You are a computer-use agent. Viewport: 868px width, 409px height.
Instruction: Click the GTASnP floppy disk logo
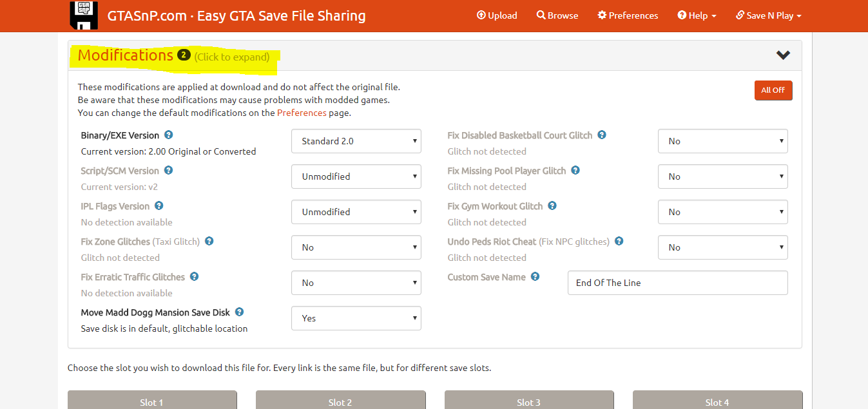point(83,15)
